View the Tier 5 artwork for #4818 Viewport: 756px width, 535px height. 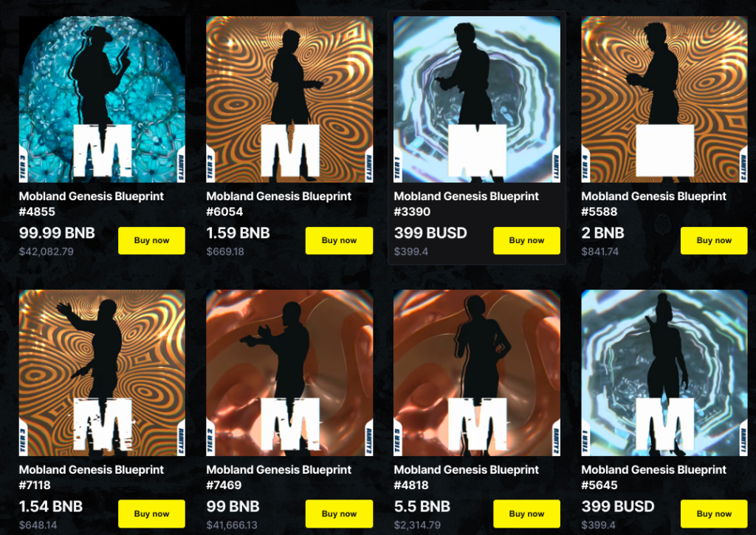(x=477, y=373)
